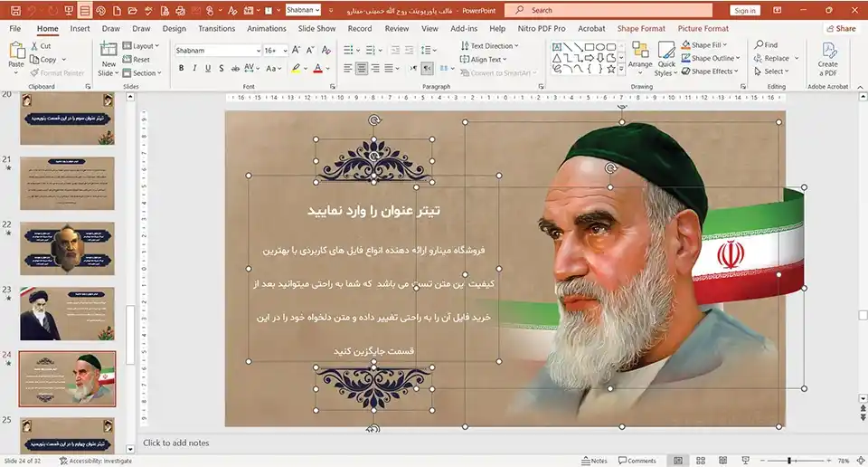Expand the Shape Outline dropdown
868x467 pixels.
pyautogui.click(x=711, y=58)
